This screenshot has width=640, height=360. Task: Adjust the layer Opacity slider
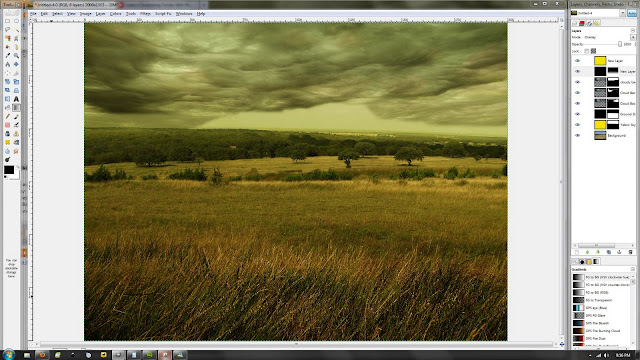coord(603,44)
